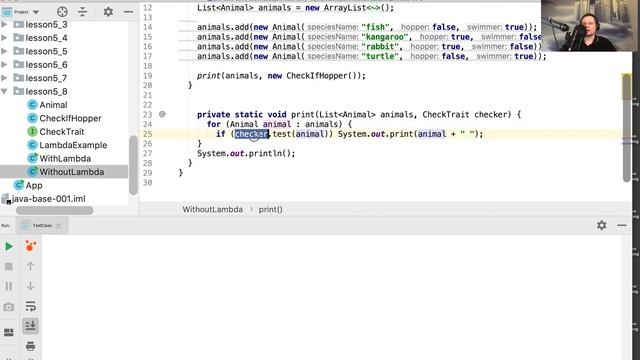
Task: Open the App class file
Action: tap(34, 185)
